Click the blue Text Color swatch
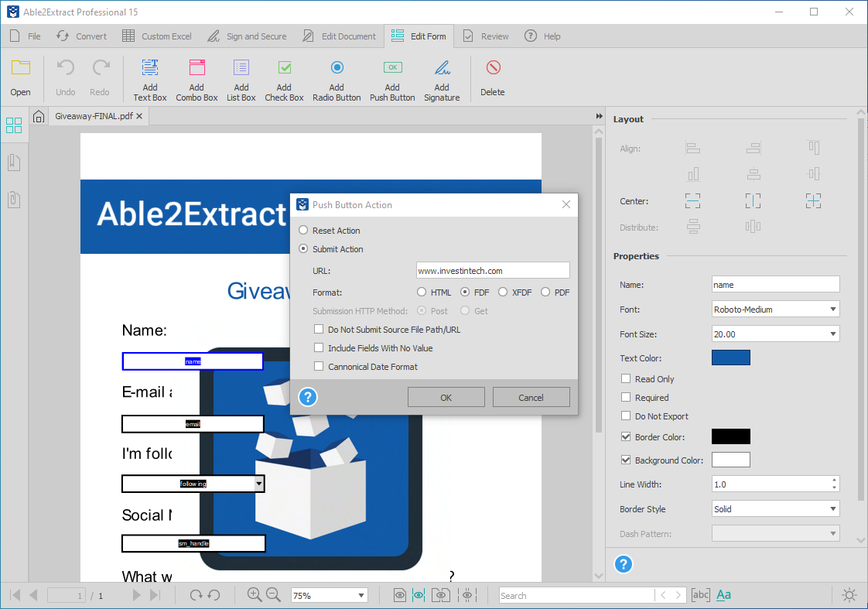 (x=730, y=358)
